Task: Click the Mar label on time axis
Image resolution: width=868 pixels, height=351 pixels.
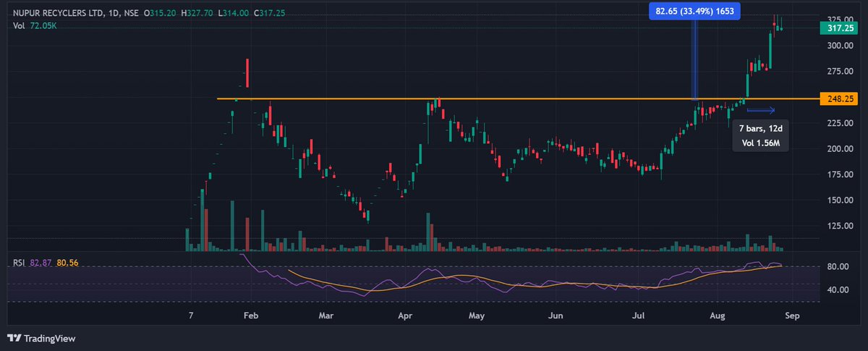Action: pyautogui.click(x=326, y=316)
